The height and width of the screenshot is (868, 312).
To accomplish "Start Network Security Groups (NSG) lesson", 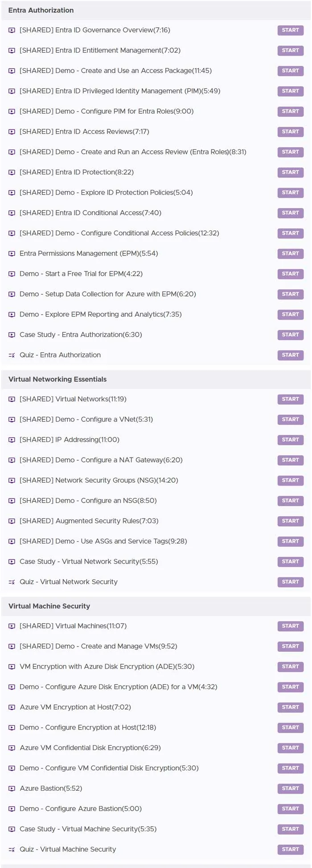I will pyautogui.click(x=290, y=480).
